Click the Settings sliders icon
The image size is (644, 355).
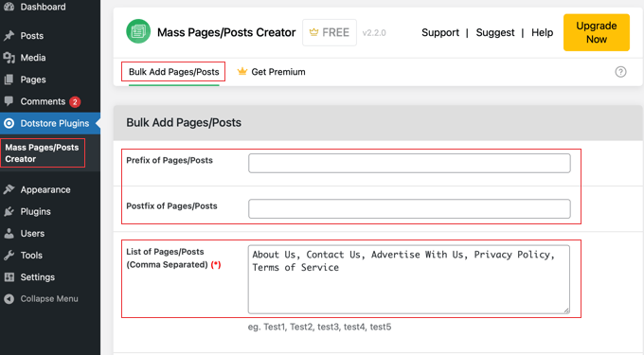click(x=9, y=277)
